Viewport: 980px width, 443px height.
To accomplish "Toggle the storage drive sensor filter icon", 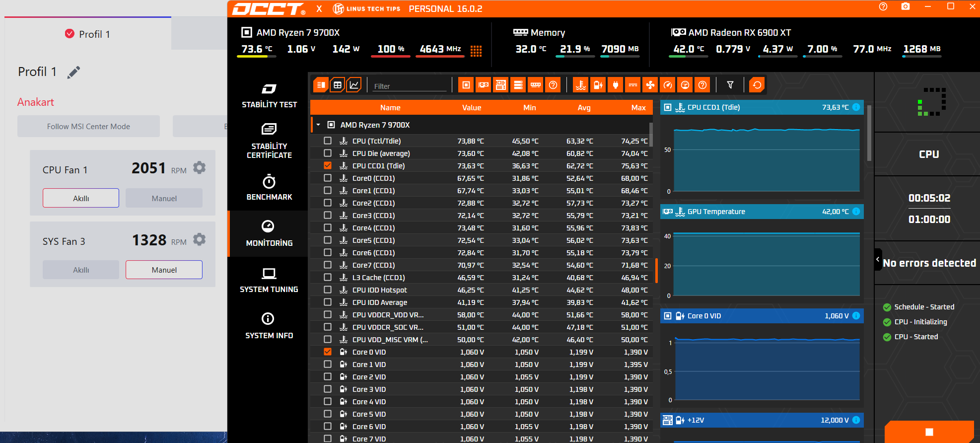I will pyautogui.click(x=518, y=85).
